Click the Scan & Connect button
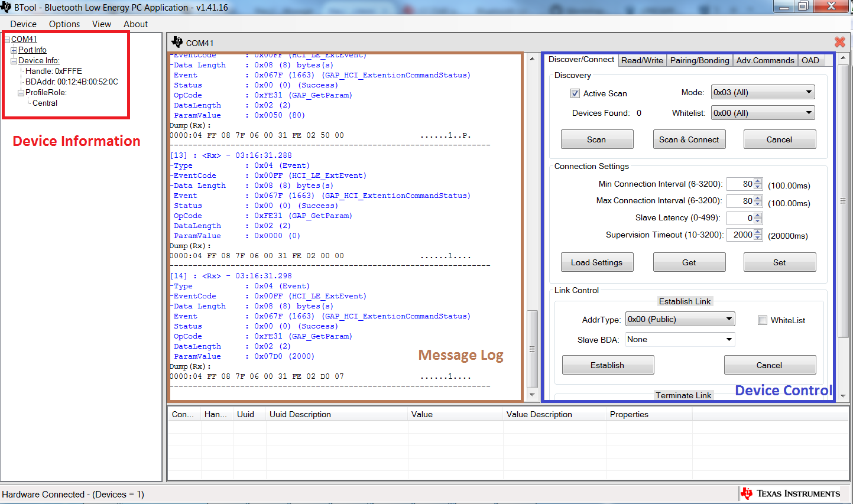The width and height of the screenshot is (853, 504). [x=689, y=139]
